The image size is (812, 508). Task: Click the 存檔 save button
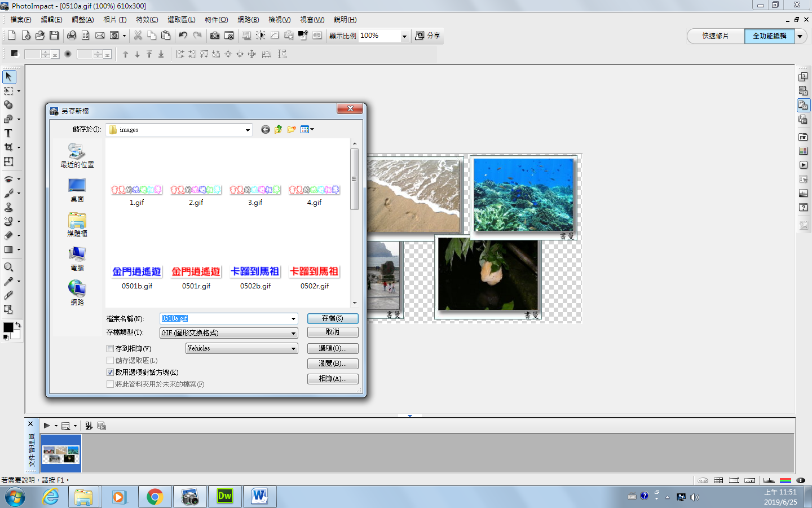(333, 318)
